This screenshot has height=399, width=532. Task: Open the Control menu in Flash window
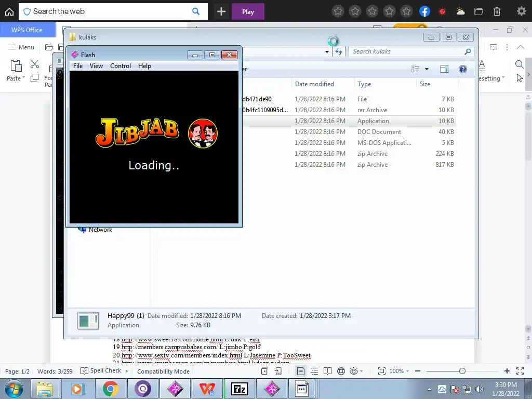[x=121, y=66]
